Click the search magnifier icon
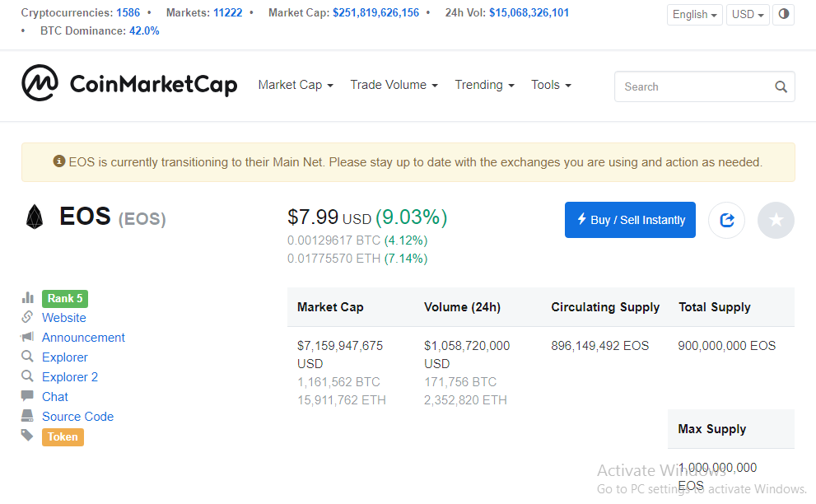The image size is (816, 504). [781, 87]
